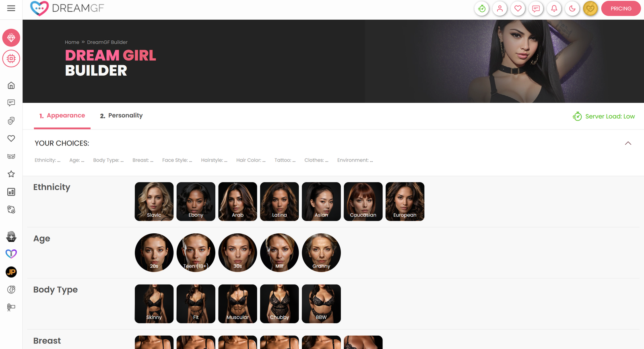Pick the Asian ethnicity thumbnail
Image resolution: width=644 pixels, height=349 pixels.
pos(321,202)
